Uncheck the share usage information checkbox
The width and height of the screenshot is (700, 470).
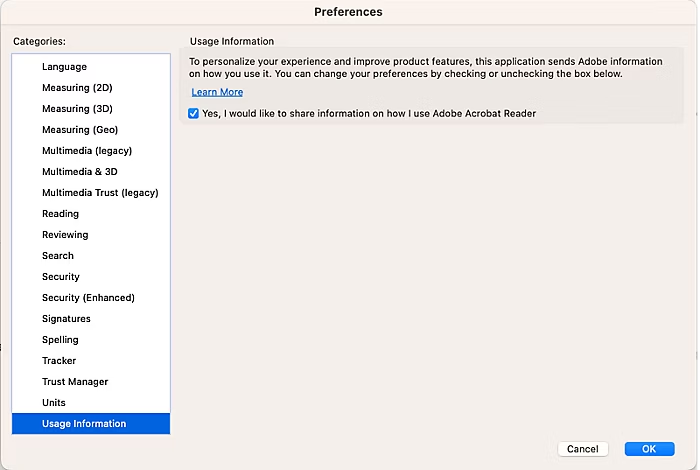tap(194, 114)
